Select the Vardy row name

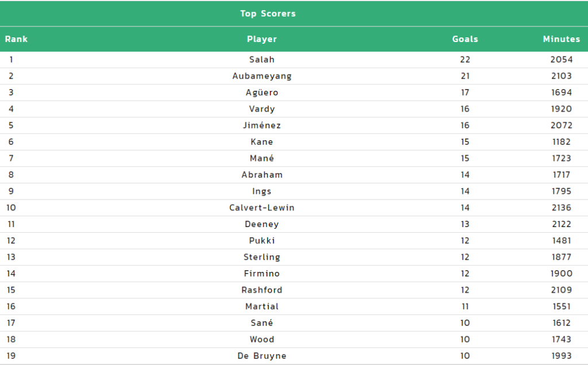tap(262, 109)
